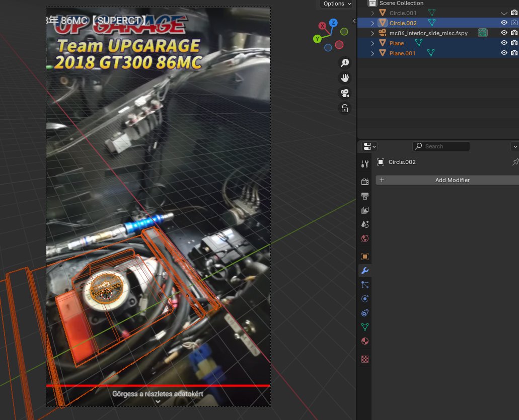Open the View Layer properties tab

point(365,210)
